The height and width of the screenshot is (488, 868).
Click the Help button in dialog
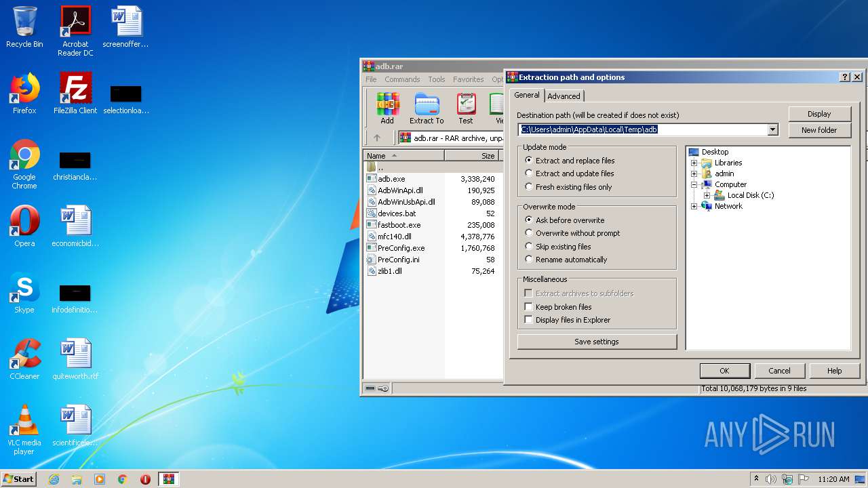click(834, 371)
